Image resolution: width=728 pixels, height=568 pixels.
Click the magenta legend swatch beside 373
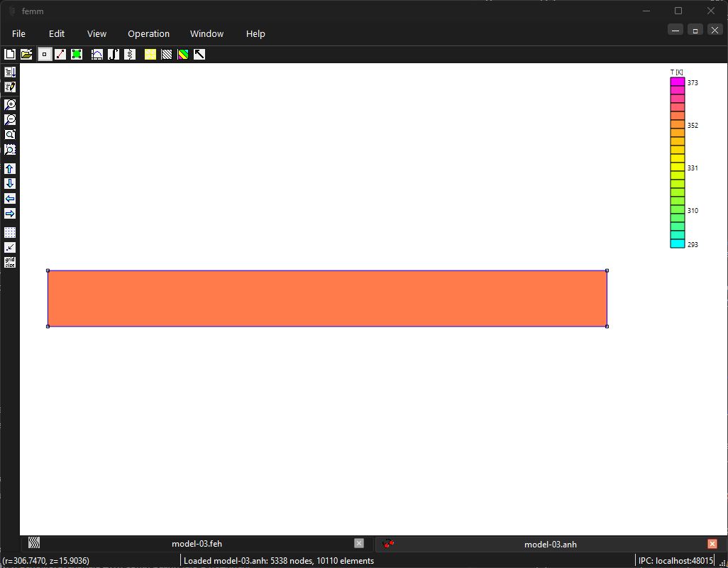click(678, 82)
